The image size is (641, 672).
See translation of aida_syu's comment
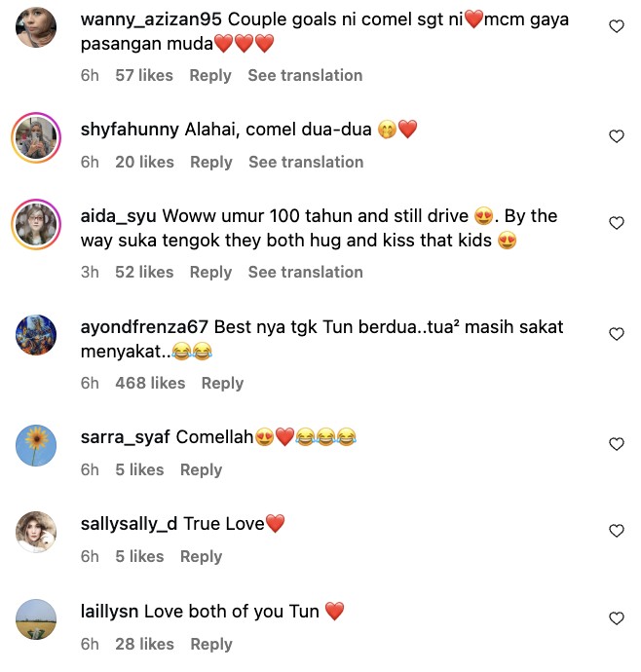click(305, 272)
